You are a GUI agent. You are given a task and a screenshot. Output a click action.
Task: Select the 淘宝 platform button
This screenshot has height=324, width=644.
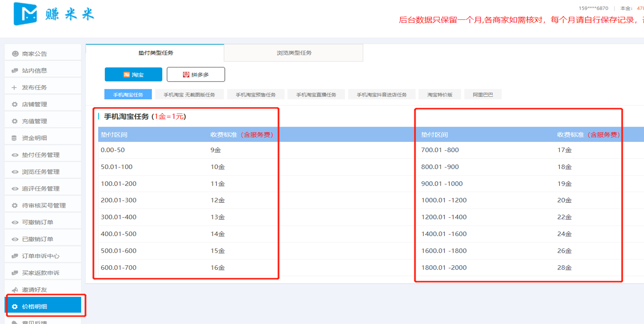[134, 75]
